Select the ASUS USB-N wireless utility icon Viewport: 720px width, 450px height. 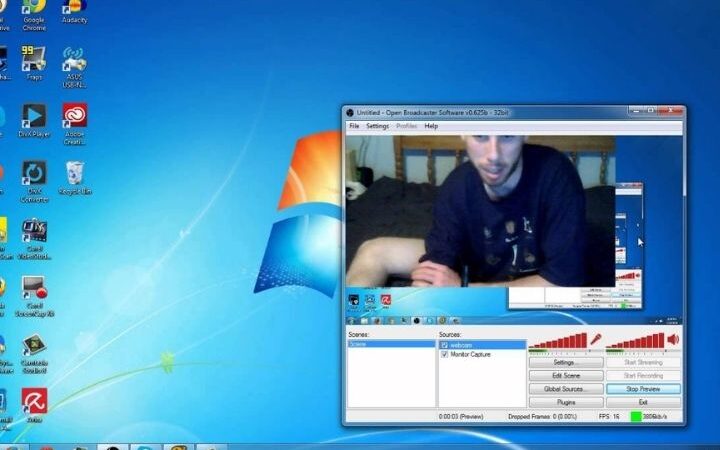pos(74,67)
